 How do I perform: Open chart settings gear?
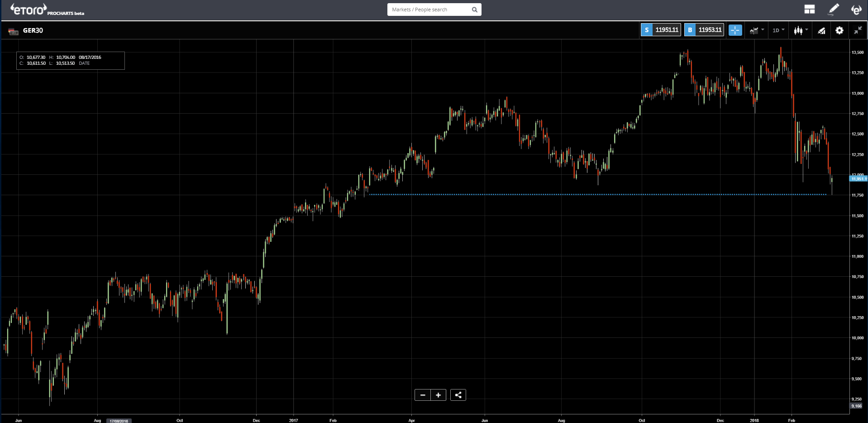pyautogui.click(x=839, y=30)
